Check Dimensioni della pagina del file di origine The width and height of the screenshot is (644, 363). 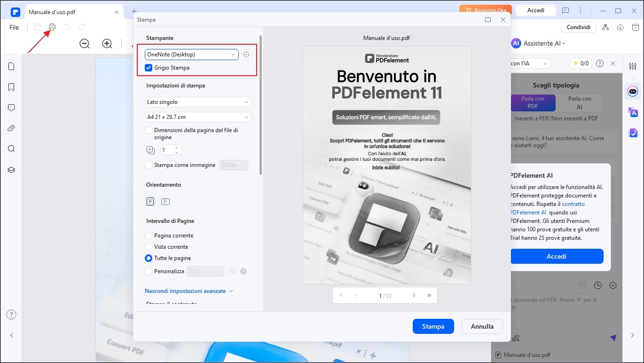149,130
